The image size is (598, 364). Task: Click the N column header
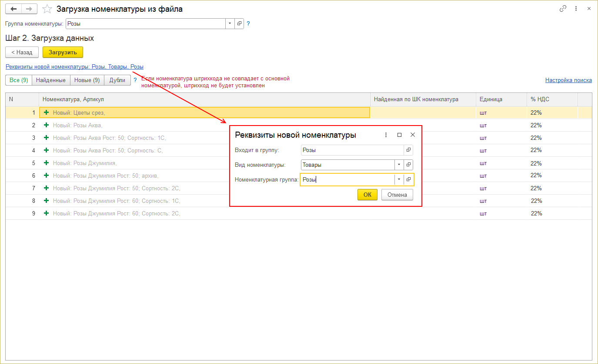pyautogui.click(x=22, y=99)
